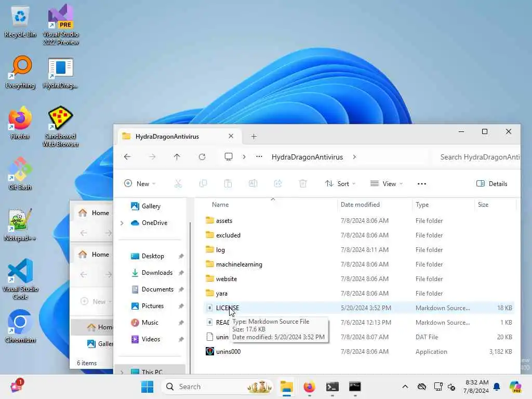The height and width of the screenshot is (399, 532).
Task: Click the Search HydraDragonAntivirus field
Action: [x=477, y=157]
